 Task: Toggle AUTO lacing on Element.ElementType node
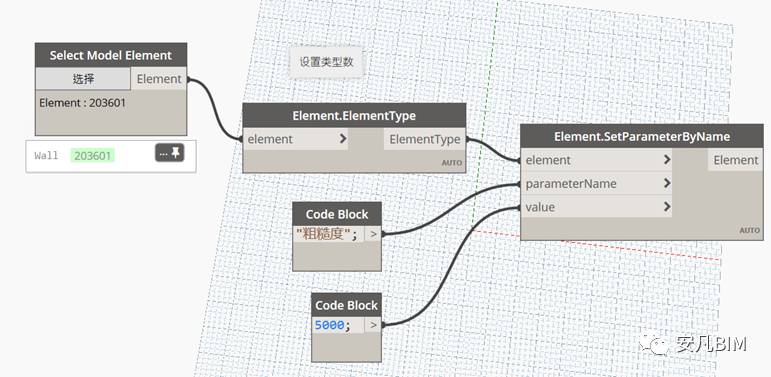(452, 163)
